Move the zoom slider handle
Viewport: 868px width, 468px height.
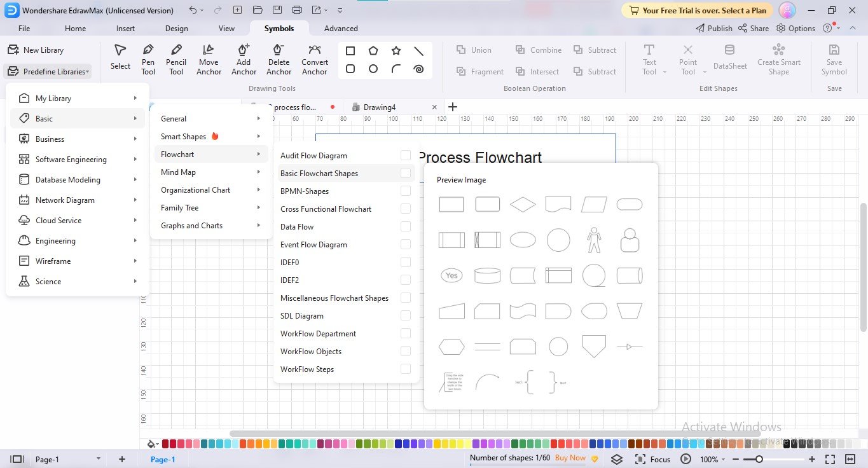click(759, 459)
